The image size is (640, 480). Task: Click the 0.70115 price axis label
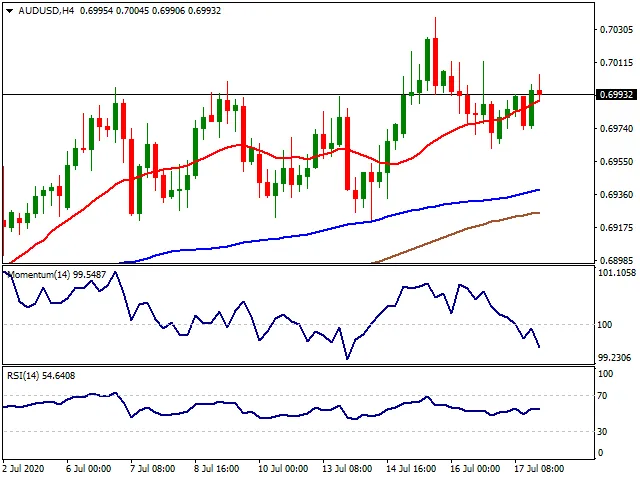[616, 62]
